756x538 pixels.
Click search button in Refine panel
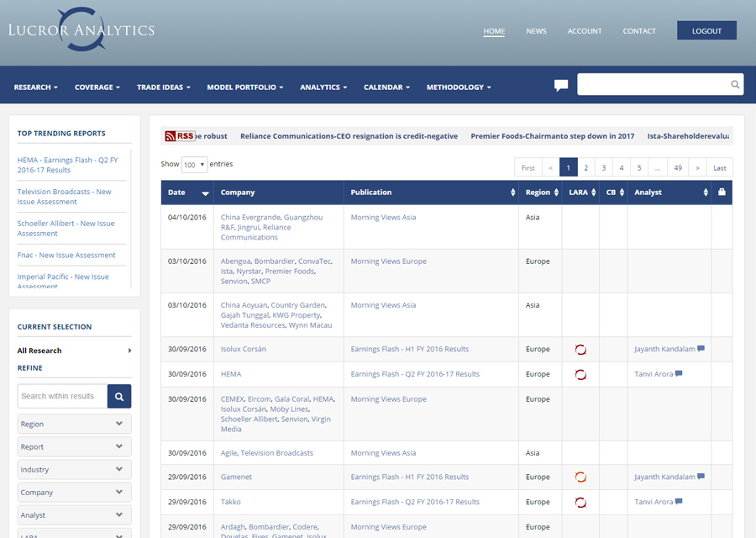click(119, 396)
